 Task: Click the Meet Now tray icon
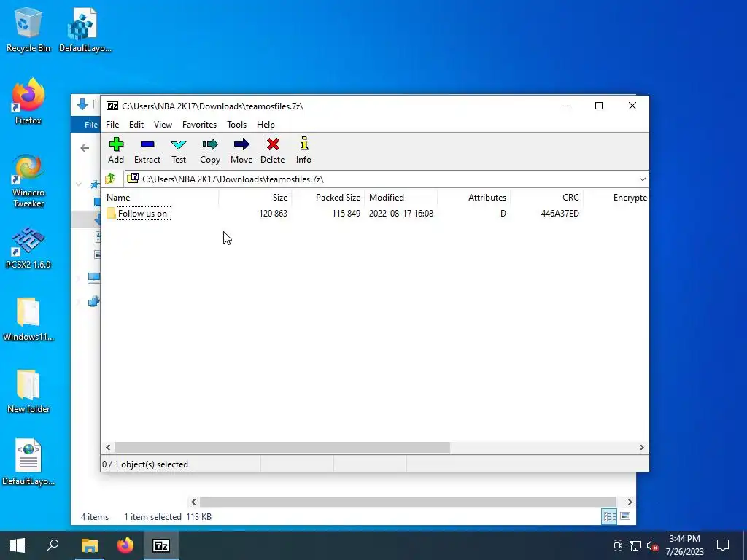point(618,545)
